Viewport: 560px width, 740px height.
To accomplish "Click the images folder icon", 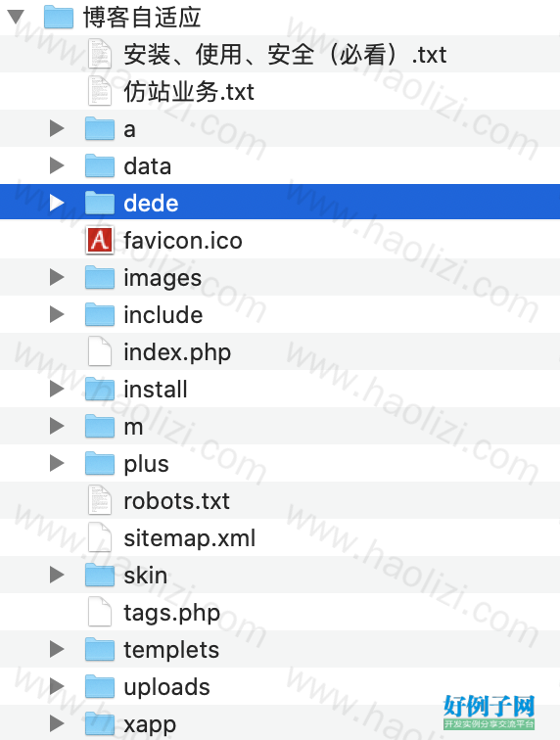I will coord(100,277).
